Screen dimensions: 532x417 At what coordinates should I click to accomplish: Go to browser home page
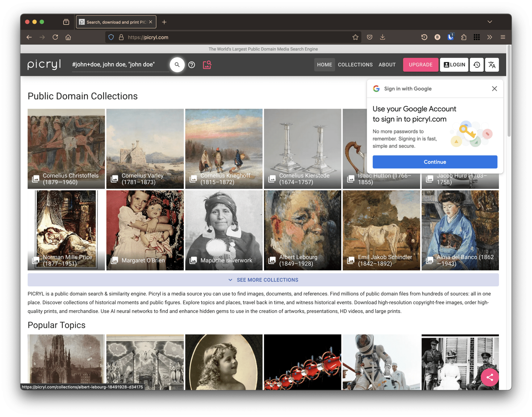coord(68,37)
